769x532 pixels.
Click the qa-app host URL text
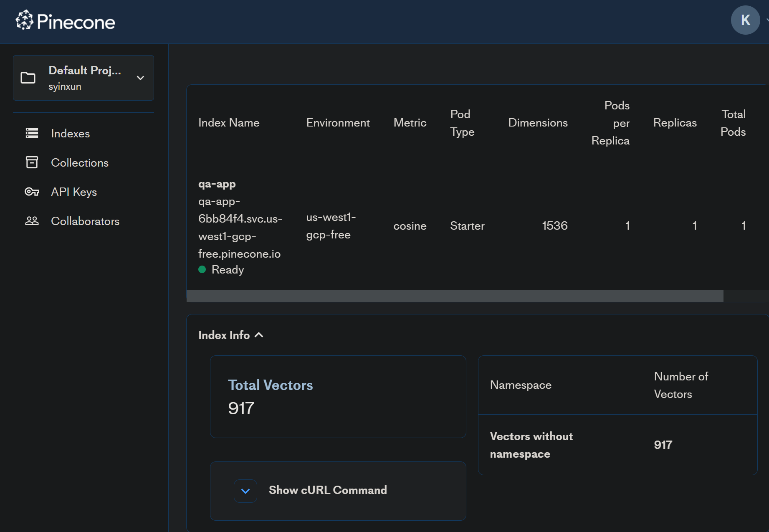point(240,228)
